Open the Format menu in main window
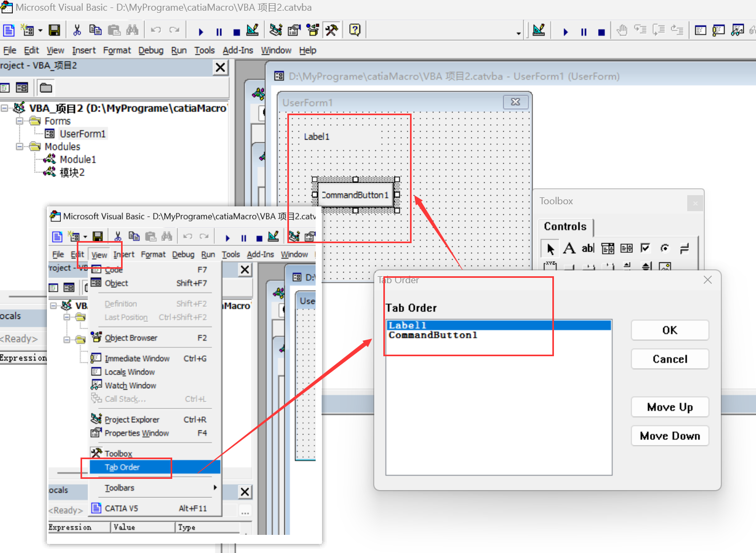The image size is (756, 553). pyautogui.click(x=117, y=50)
